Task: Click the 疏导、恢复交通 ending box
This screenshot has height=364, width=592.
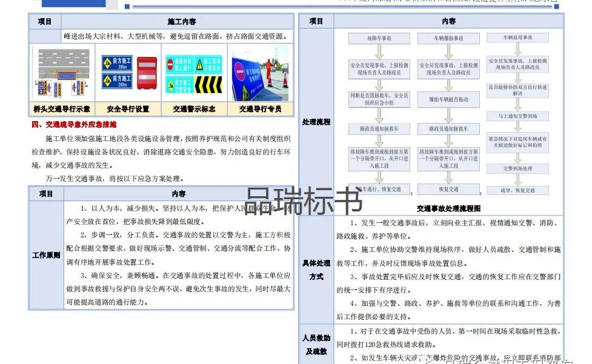Action: 519,189
